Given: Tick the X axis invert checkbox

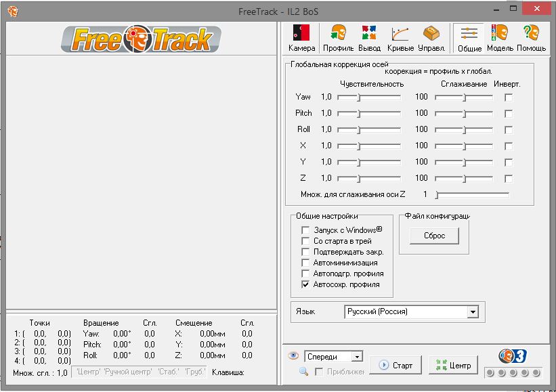Looking at the screenshot, I should pos(509,146).
